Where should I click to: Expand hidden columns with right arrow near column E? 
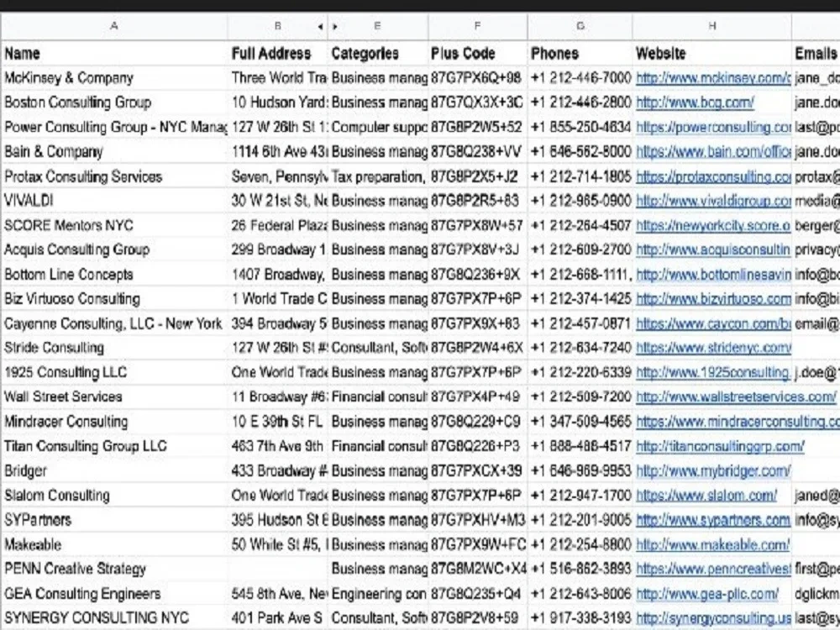click(335, 26)
